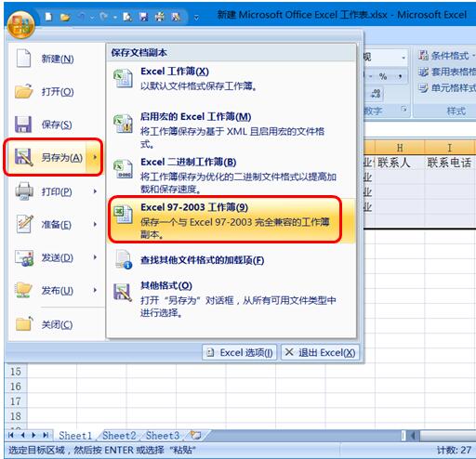The image size is (476, 459).
Task: Open Excel Options button
Action: click(x=239, y=352)
